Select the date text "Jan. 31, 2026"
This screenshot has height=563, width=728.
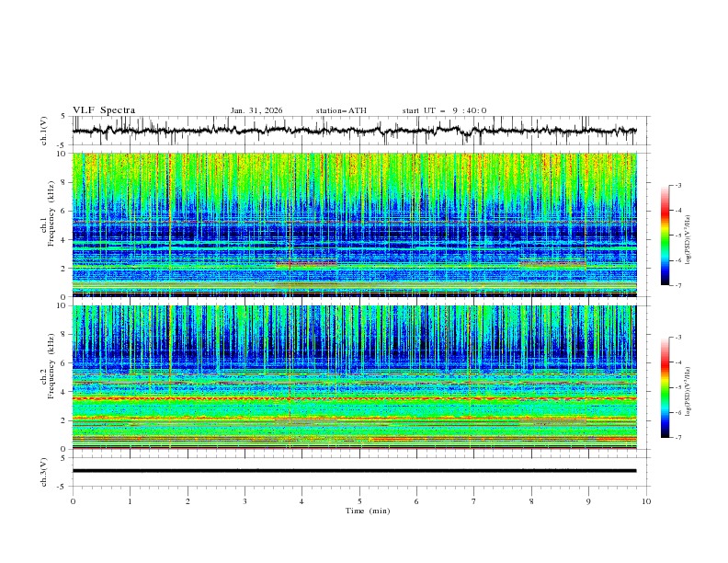click(x=256, y=110)
